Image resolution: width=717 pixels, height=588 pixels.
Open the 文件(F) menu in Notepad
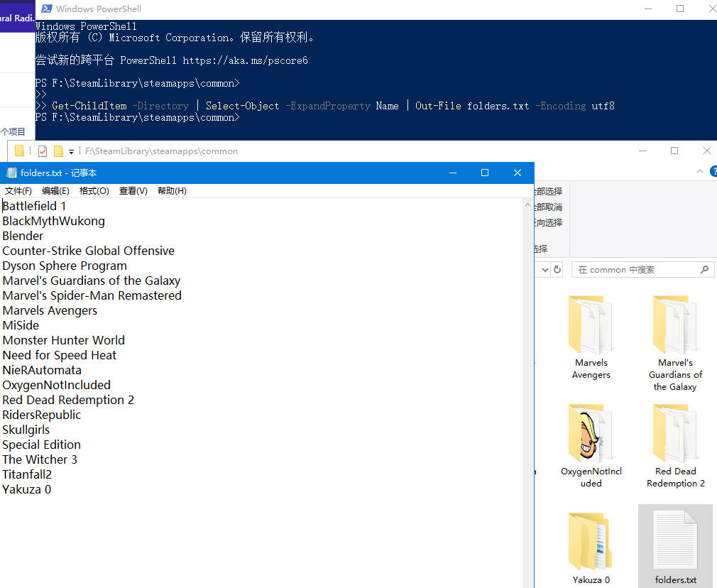click(18, 191)
